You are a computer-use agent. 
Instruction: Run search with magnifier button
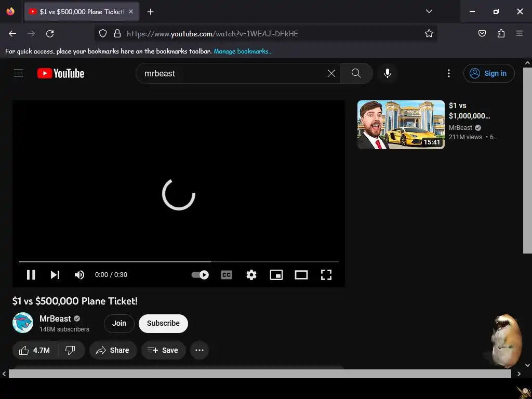(x=356, y=73)
